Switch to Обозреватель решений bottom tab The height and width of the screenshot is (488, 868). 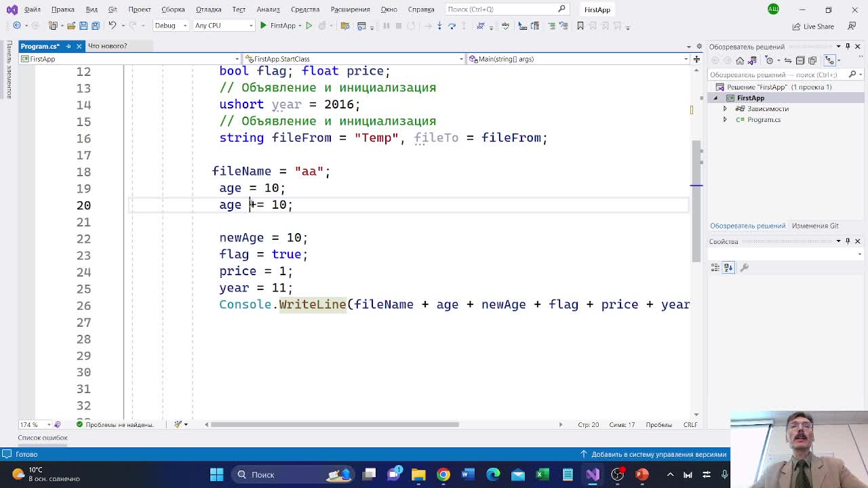[747, 226]
